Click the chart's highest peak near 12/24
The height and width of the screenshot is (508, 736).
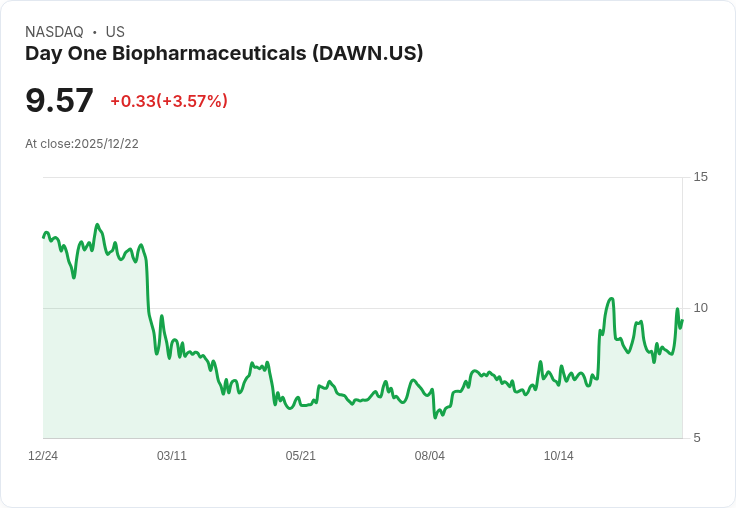[x=97, y=225]
